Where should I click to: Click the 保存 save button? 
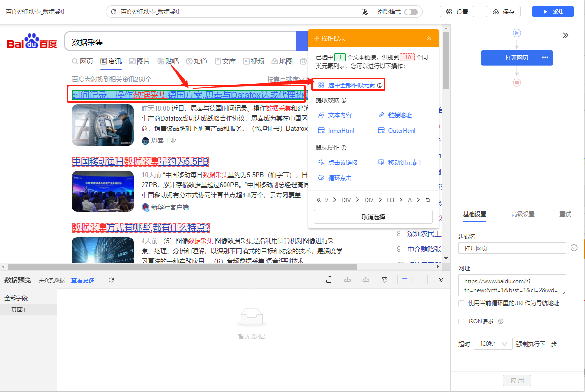click(503, 12)
